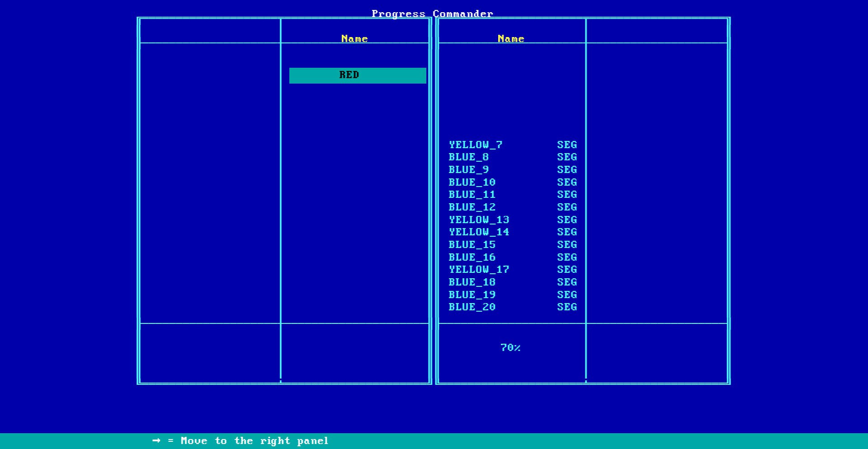The width and height of the screenshot is (868, 449).
Task: Select the BLUE_8 segment entry
Action: point(468,157)
